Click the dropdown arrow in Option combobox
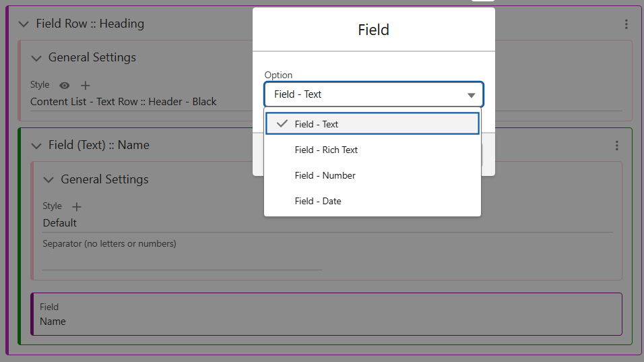The height and width of the screenshot is (362, 644). tap(471, 95)
